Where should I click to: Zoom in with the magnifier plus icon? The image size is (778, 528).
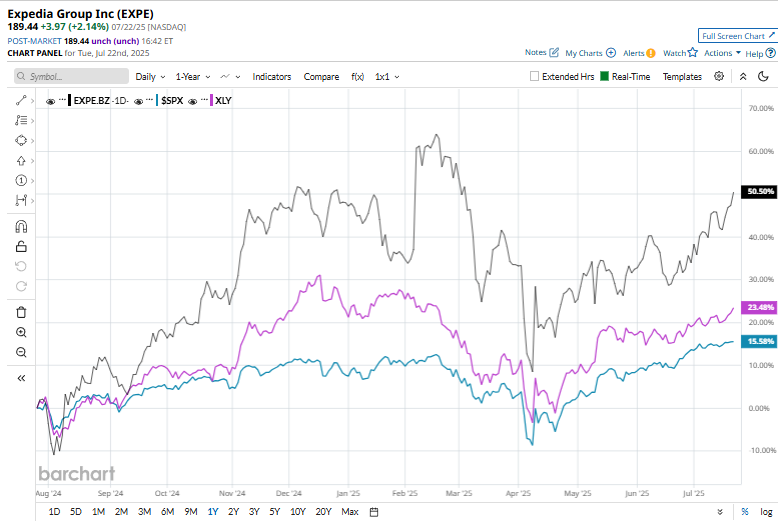coord(21,332)
